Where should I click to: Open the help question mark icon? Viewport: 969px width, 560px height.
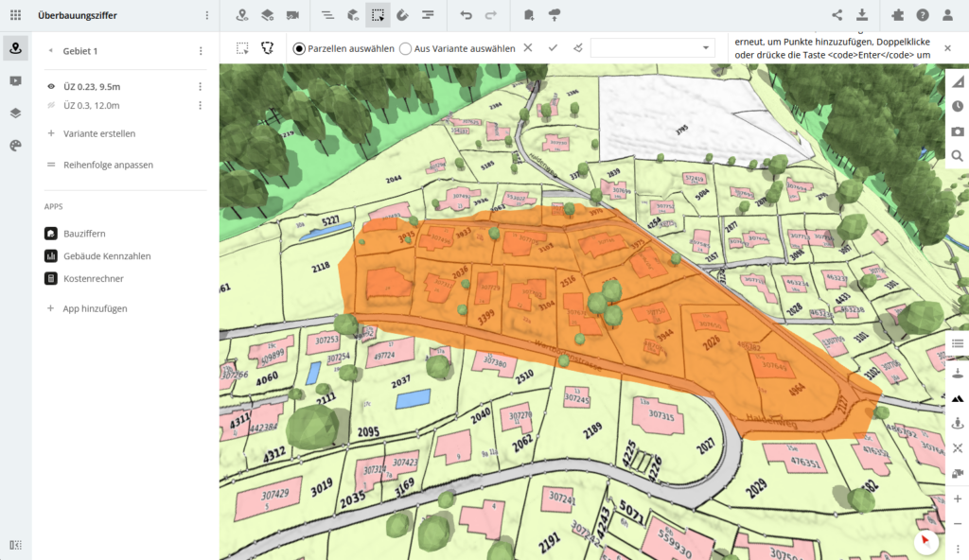(923, 15)
